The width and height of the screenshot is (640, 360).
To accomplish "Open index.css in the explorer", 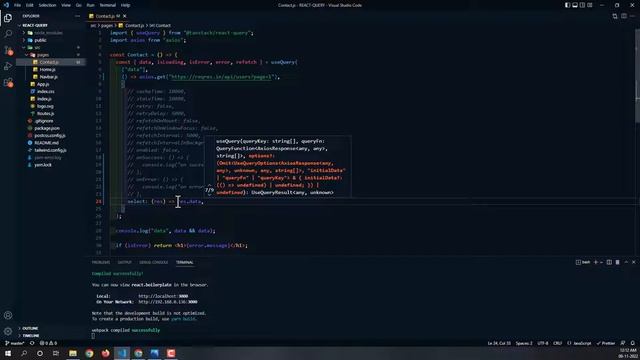I will point(45,91).
